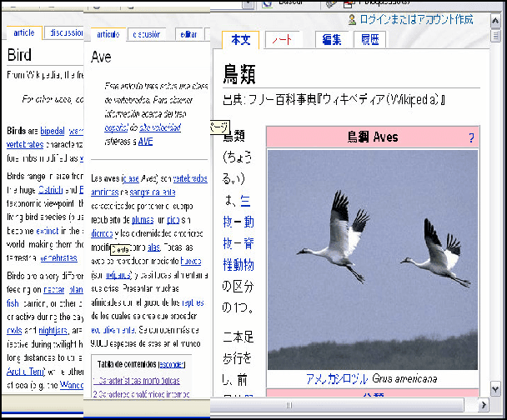Open the discussion tab in the English Bird window
Image resolution: width=507 pixels, height=420 pixels.
[66, 32]
